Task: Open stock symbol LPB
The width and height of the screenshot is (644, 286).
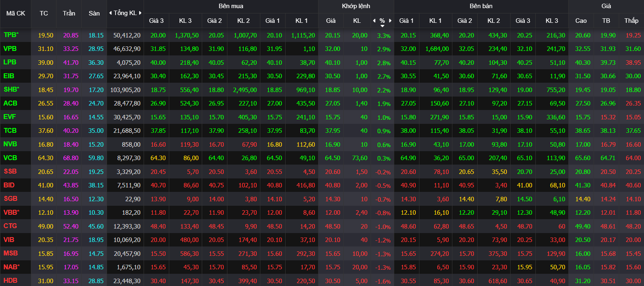Action: (x=10, y=62)
